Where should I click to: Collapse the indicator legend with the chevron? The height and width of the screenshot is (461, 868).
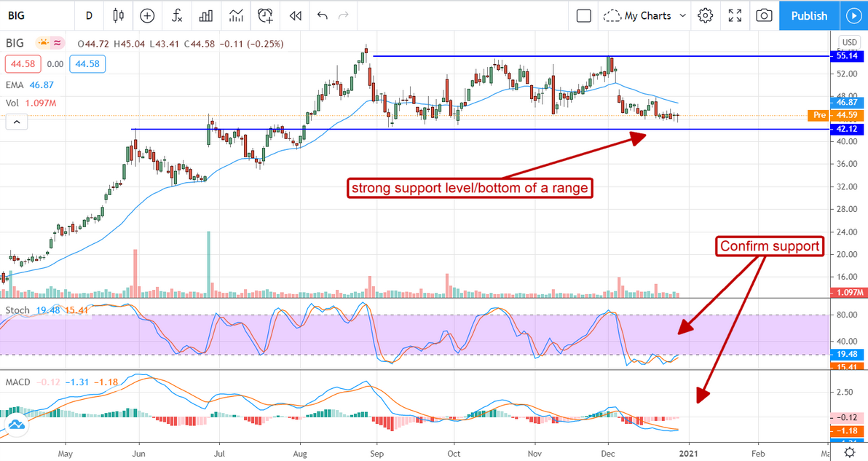(17, 122)
